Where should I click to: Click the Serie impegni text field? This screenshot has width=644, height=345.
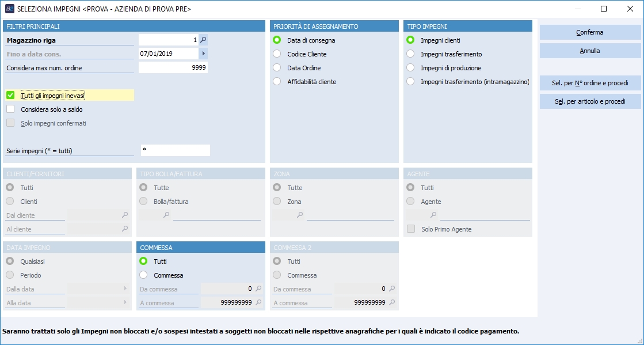coord(175,150)
